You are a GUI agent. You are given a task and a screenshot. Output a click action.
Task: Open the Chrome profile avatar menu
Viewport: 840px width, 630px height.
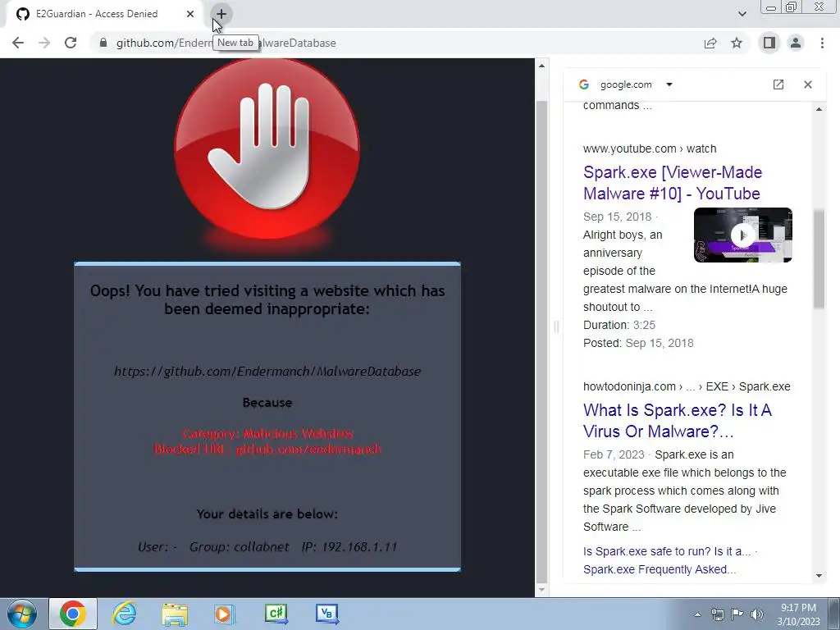pos(796,43)
